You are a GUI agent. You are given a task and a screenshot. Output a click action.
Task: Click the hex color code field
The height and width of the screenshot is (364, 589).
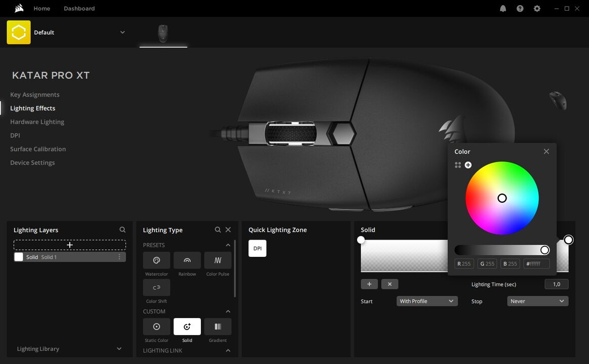(536, 264)
